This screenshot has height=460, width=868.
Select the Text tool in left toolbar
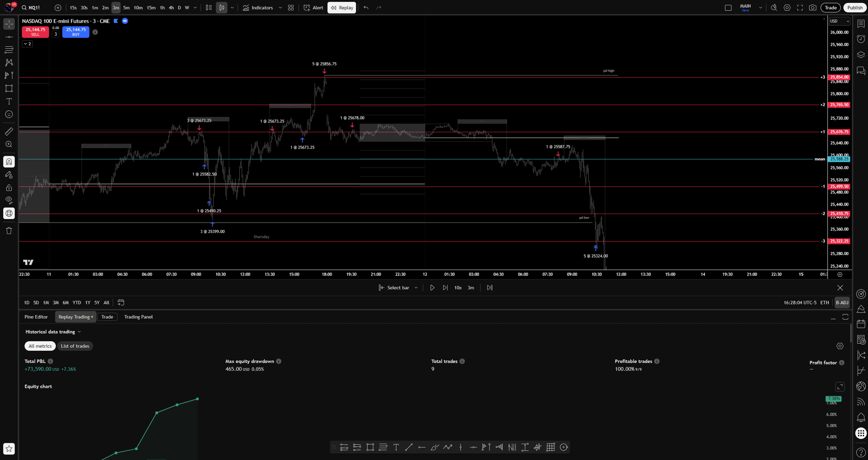[x=9, y=101]
